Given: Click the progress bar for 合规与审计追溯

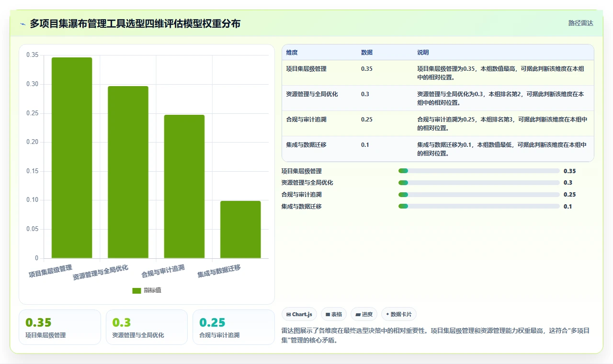Looking at the screenshot, I should (x=479, y=195).
